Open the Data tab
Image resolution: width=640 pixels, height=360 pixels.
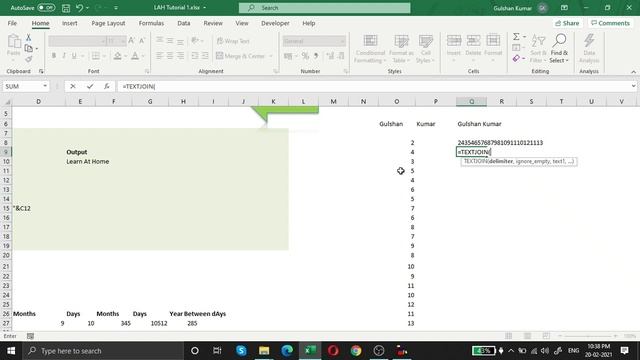coord(184,23)
